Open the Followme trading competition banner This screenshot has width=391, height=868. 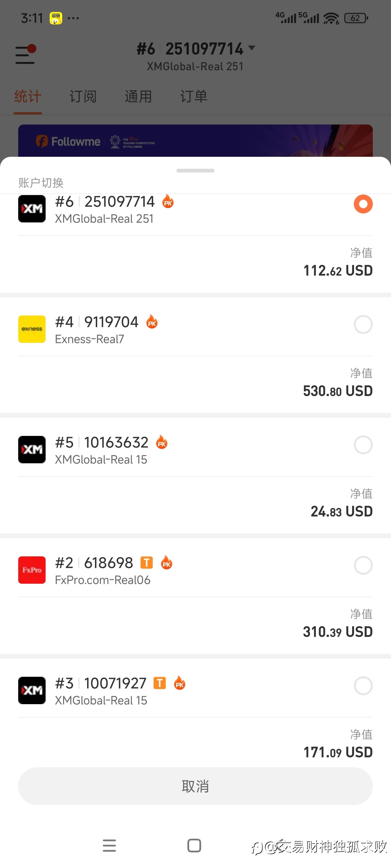pos(195,141)
